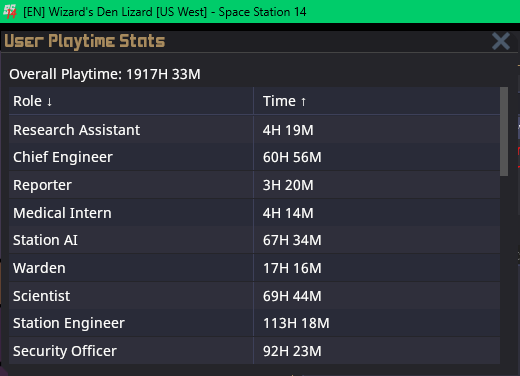Viewport: 520px width, 376px height.
Task: Select the Security Officer row
Action: point(254,351)
